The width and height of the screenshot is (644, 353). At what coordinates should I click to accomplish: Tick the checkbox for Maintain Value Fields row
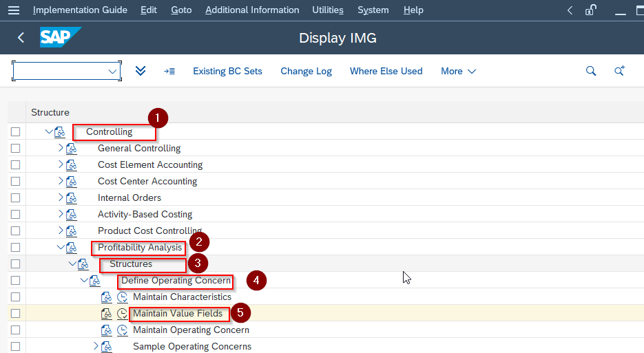(x=16, y=314)
